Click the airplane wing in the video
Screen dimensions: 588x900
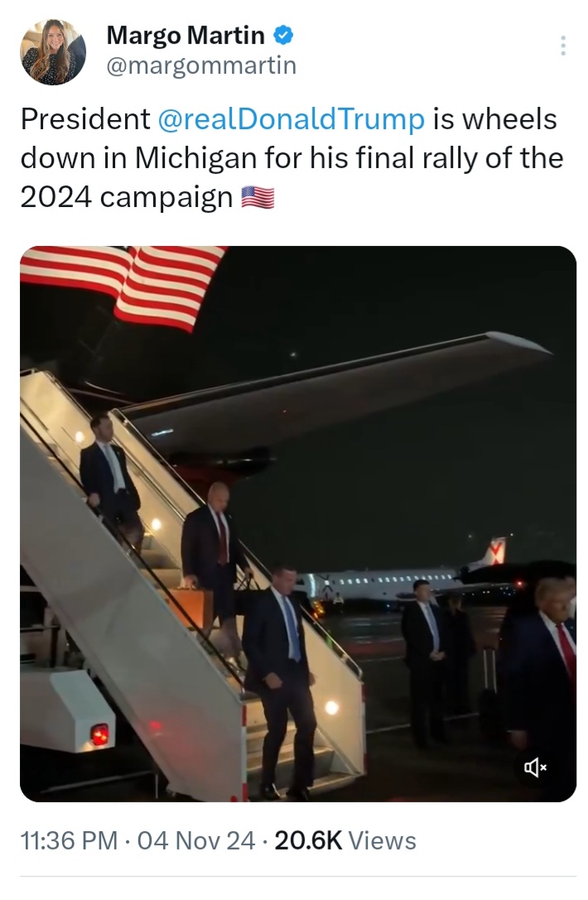[x=339, y=390]
